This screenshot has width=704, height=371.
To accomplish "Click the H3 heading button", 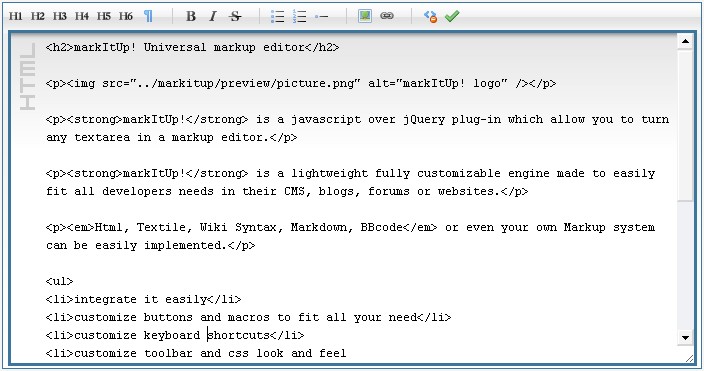I will (59, 17).
